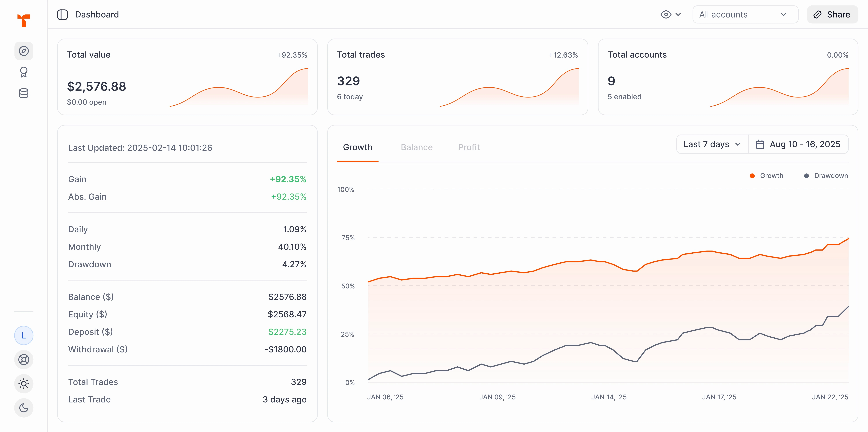Open the Aug 10 - 16, 2025 date picker
This screenshot has width=868, height=432.
pos(805,144)
